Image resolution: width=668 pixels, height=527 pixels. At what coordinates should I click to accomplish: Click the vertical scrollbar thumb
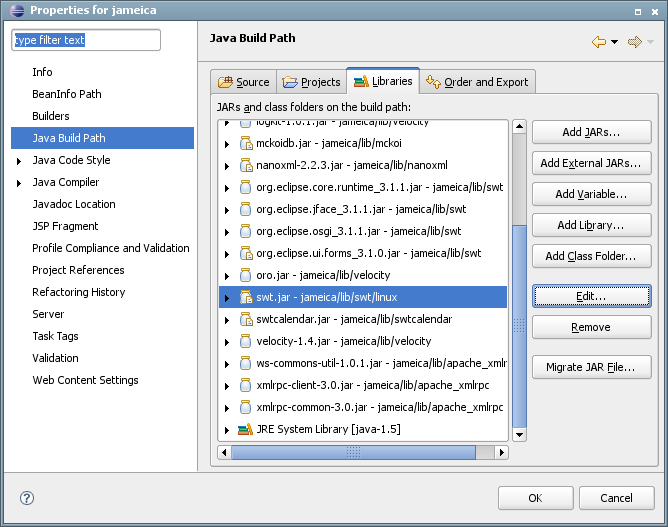tap(519, 326)
